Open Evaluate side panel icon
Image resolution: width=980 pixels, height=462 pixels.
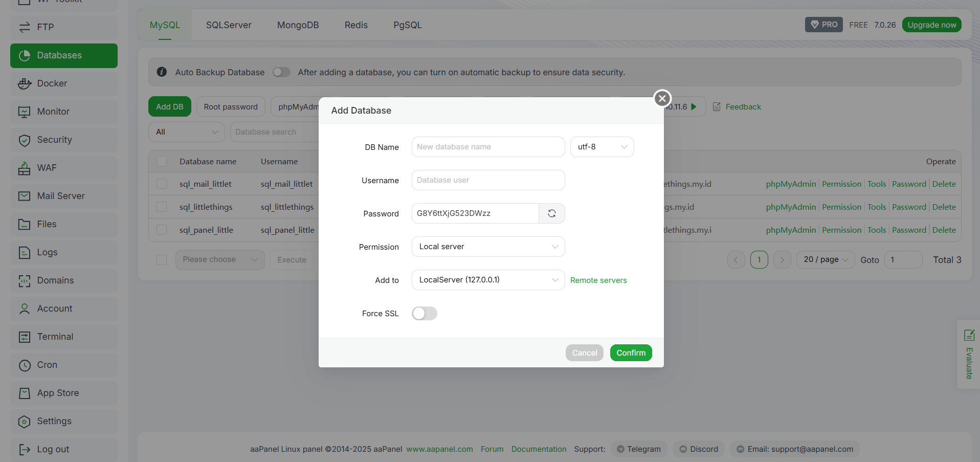coord(969,335)
